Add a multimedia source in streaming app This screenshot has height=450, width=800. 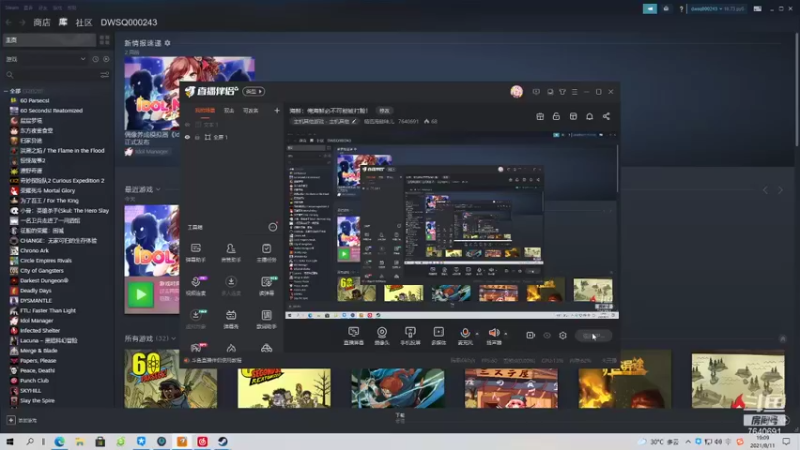(439, 336)
